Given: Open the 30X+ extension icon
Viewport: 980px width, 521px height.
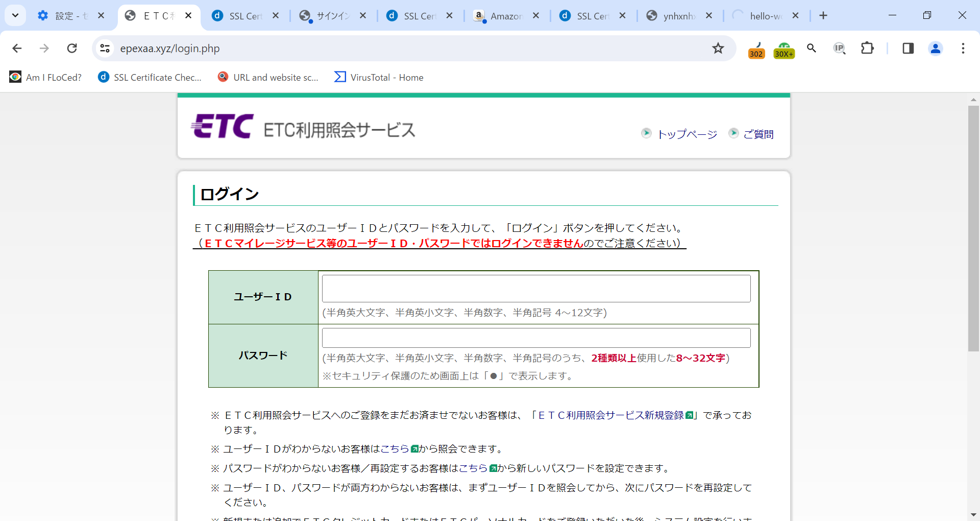Looking at the screenshot, I should coord(784,50).
